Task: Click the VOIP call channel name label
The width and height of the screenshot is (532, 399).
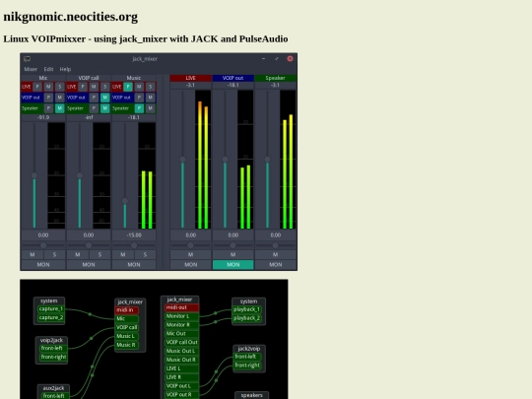Action: 89,78
